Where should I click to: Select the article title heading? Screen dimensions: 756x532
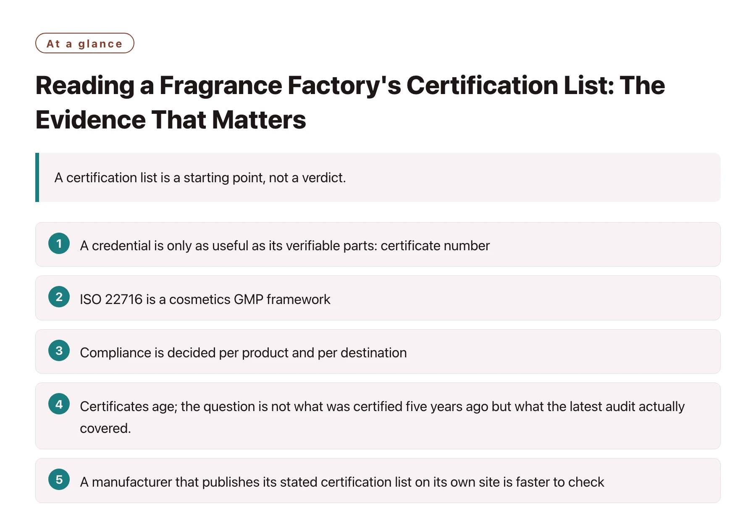[350, 102]
